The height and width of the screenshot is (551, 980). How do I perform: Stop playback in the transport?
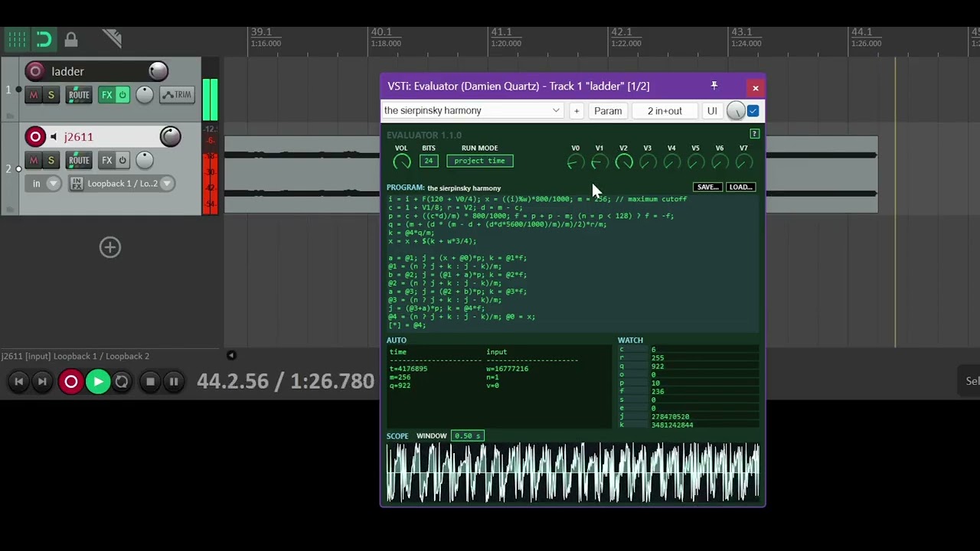click(150, 381)
